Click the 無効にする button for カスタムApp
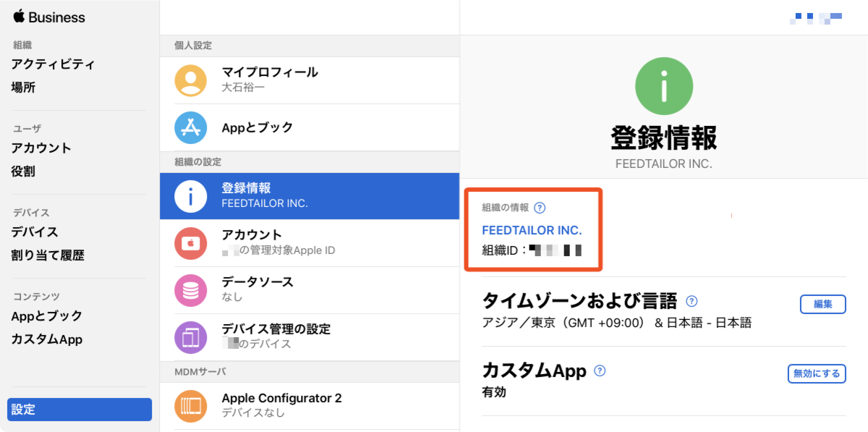This screenshot has height=432, width=868. pyautogui.click(x=817, y=373)
